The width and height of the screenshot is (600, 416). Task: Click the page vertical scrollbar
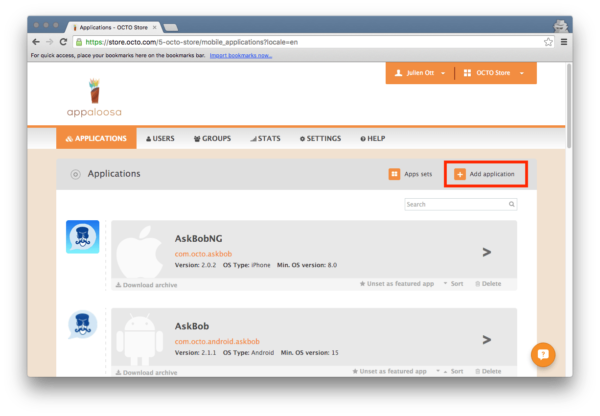click(x=569, y=106)
